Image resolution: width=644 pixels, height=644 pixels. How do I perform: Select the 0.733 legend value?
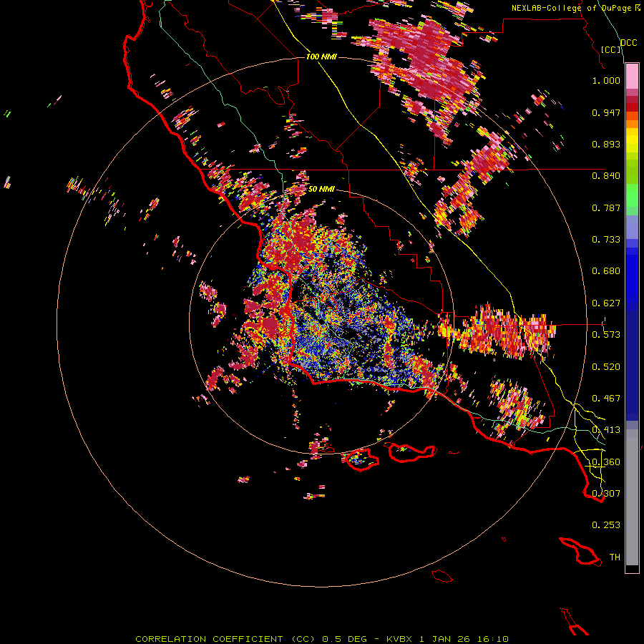pos(606,240)
